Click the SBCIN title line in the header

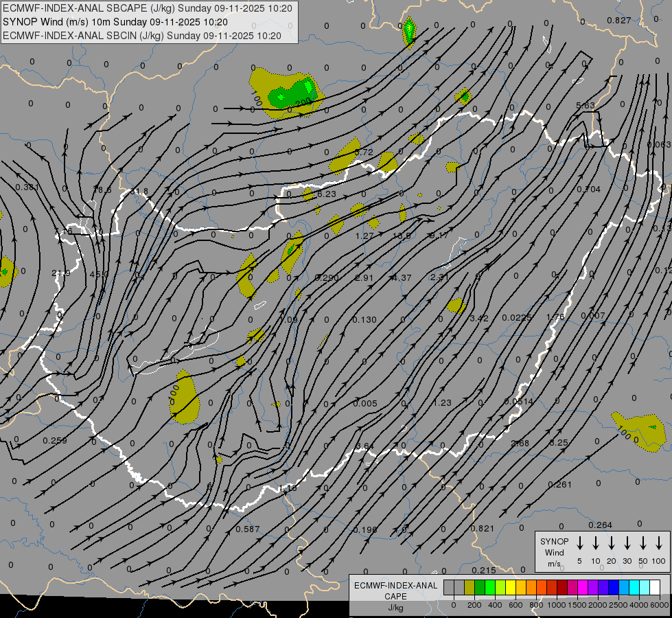pyautogui.click(x=142, y=36)
